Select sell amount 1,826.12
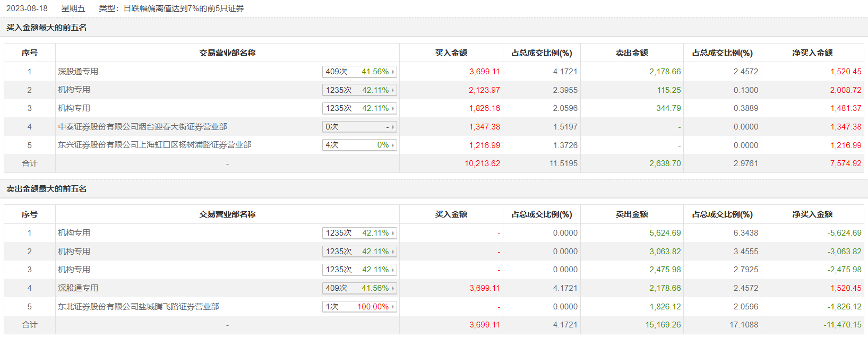This screenshot has width=868, height=337. click(x=665, y=307)
